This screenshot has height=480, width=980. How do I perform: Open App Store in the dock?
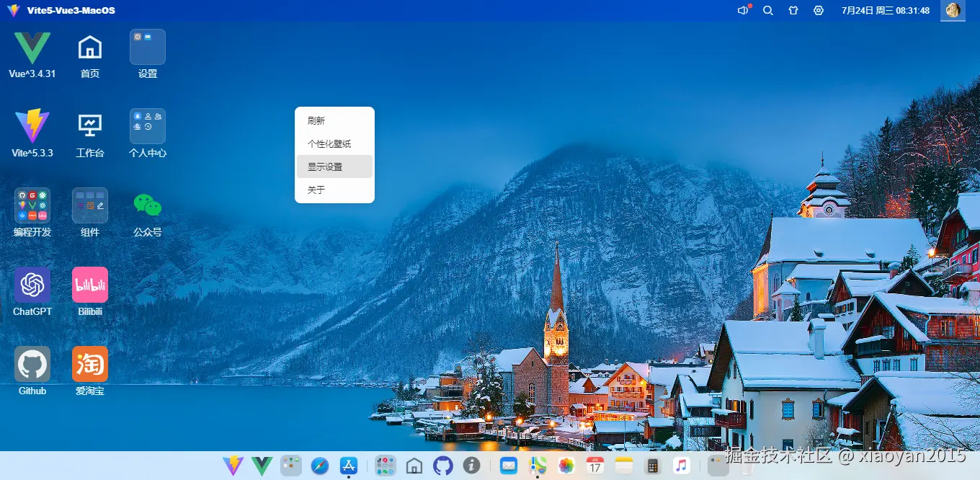point(349,466)
